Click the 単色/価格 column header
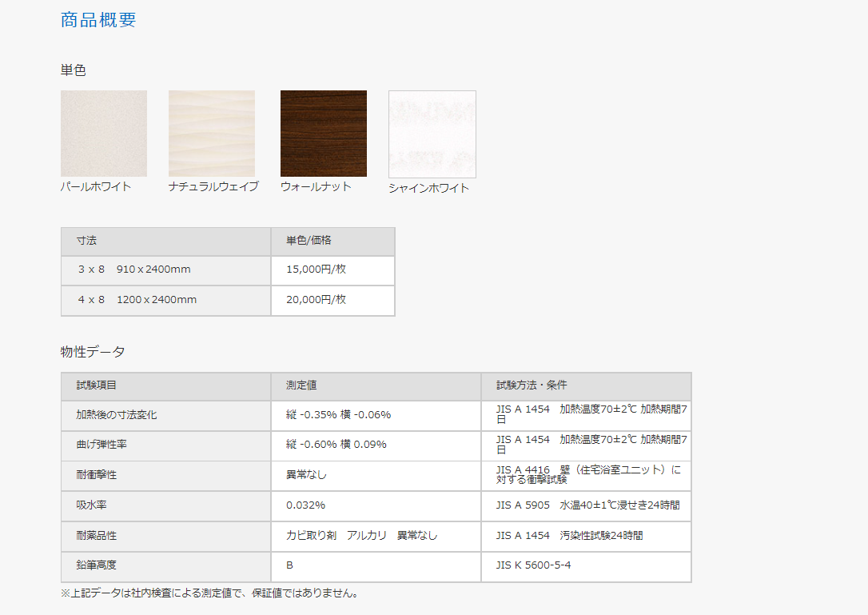Viewport: 868px width, 615px height. tap(309, 241)
